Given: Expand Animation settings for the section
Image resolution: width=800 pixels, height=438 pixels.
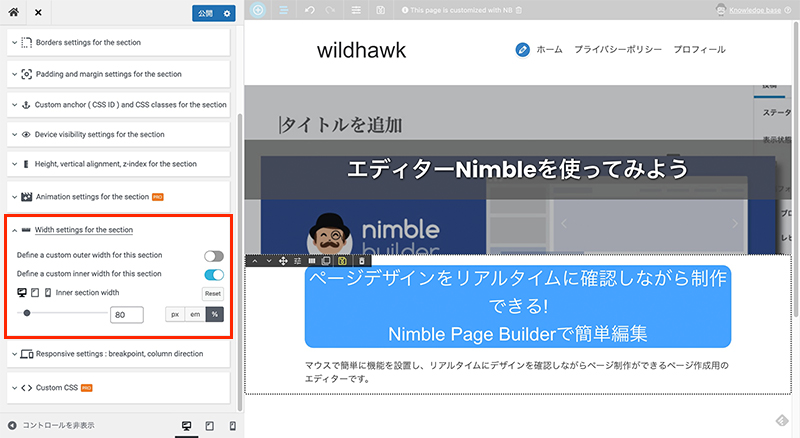Looking at the screenshot, I should (x=92, y=196).
